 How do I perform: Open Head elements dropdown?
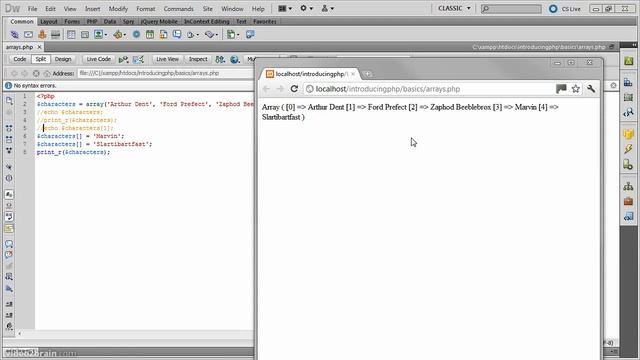(x=193, y=35)
